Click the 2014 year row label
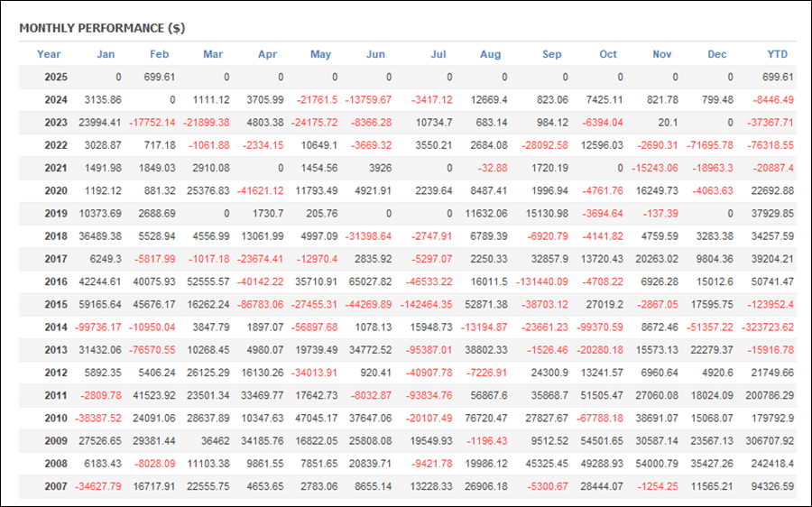The width and height of the screenshot is (812, 507). coord(56,327)
